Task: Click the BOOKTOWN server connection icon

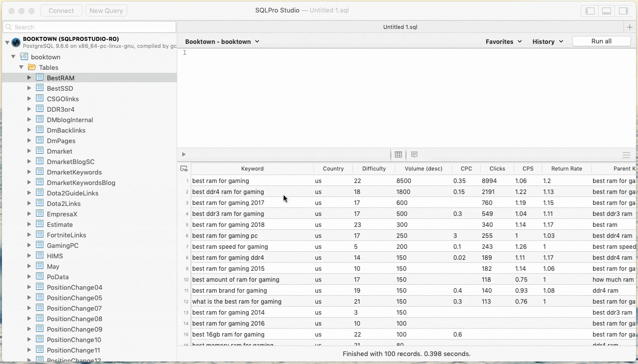Action: coord(16,42)
